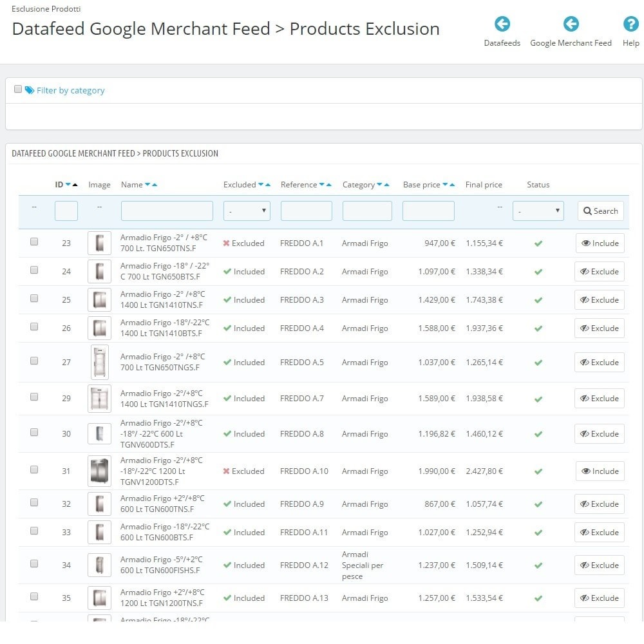Click base price 867,00 € cell
The width and height of the screenshot is (644, 644).
coord(440,504)
